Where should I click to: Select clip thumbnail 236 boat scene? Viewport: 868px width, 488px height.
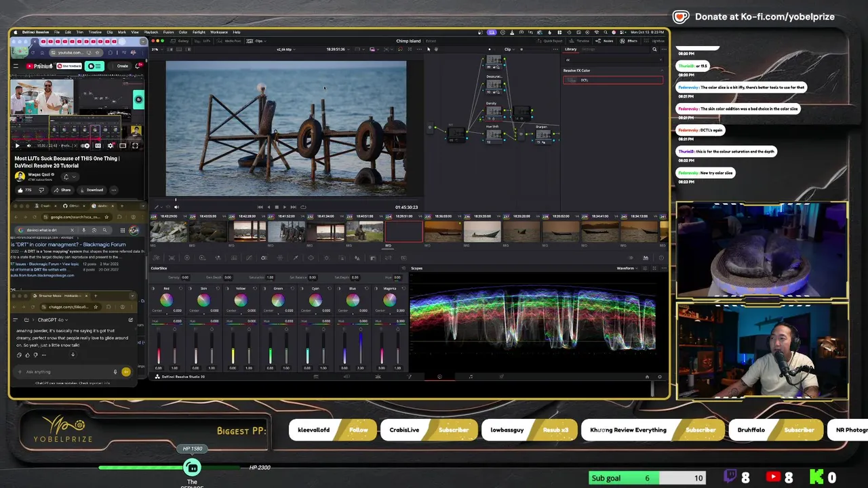click(x=482, y=231)
